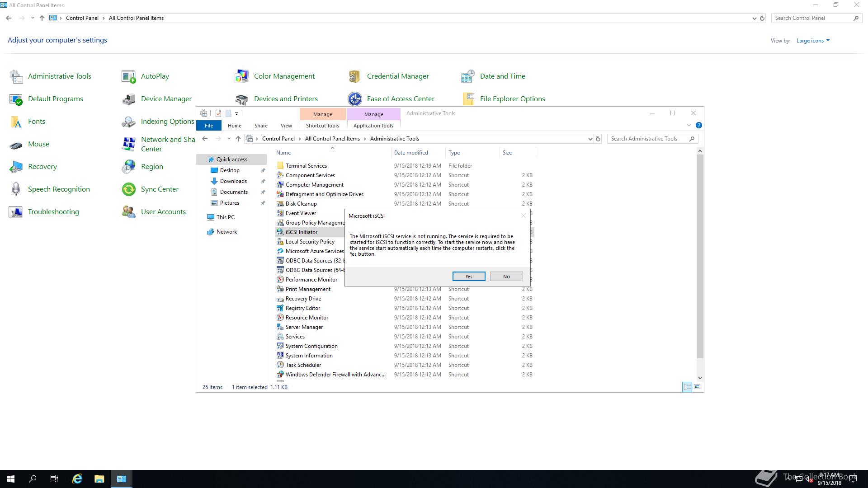Viewport: 868px width, 488px height.
Task: Click Yes in the Microsoft iSCSI dialog
Action: coord(469,277)
